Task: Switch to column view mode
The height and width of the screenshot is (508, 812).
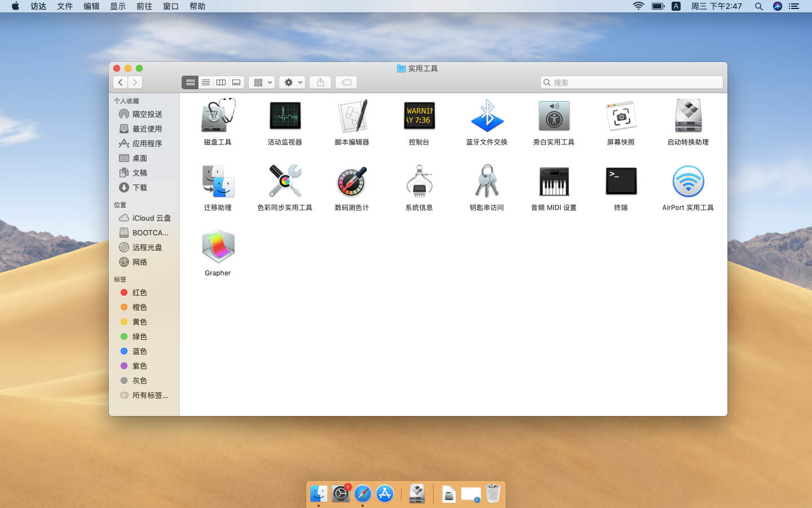Action: [x=221, y=82]
